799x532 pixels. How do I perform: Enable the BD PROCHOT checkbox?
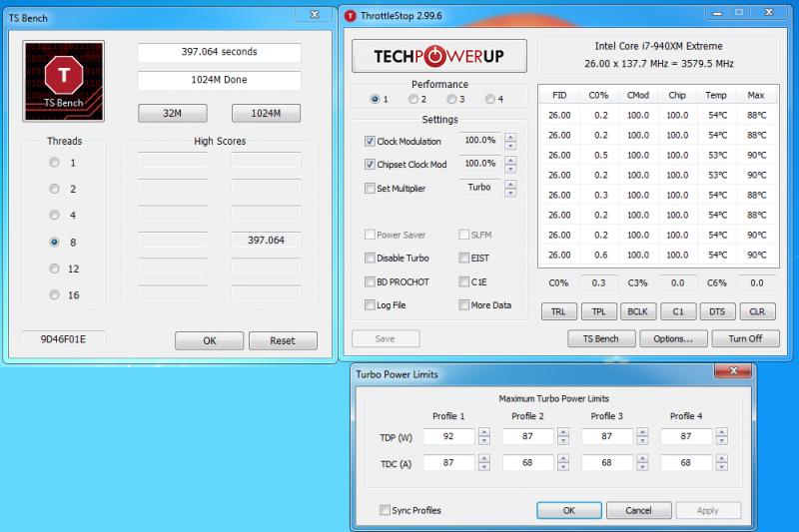click(x=370, y=281)
